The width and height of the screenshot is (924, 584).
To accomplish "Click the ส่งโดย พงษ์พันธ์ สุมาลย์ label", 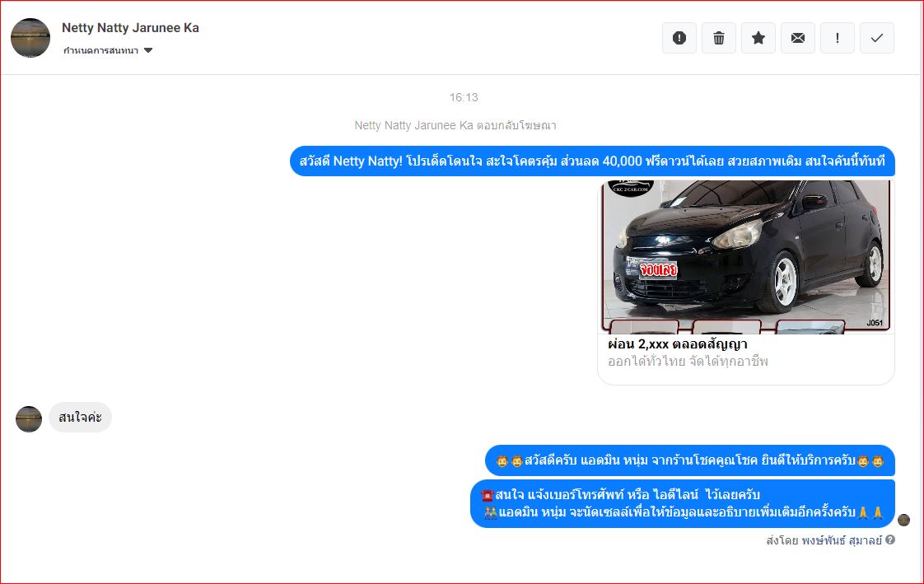I will [824, 540].
